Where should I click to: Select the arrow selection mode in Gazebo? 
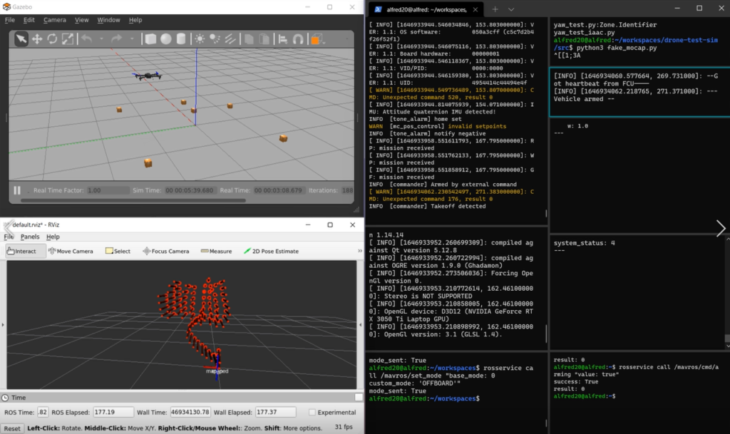click(x=20, y=39)
